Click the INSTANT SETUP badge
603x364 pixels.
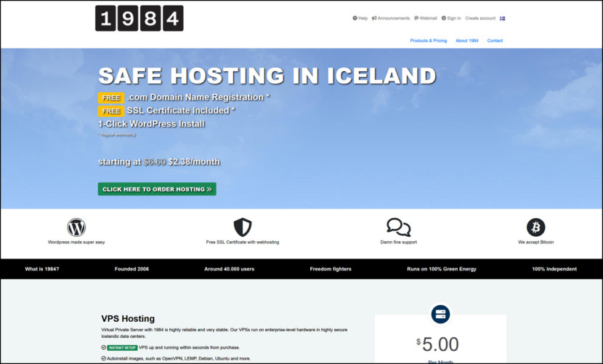(122, 347)
